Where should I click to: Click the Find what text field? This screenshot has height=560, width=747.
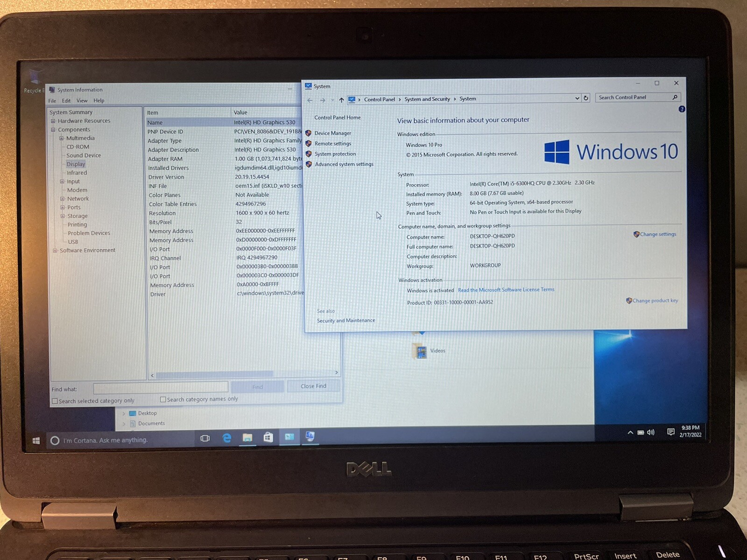pyautogui.click(x=161, y=387)
